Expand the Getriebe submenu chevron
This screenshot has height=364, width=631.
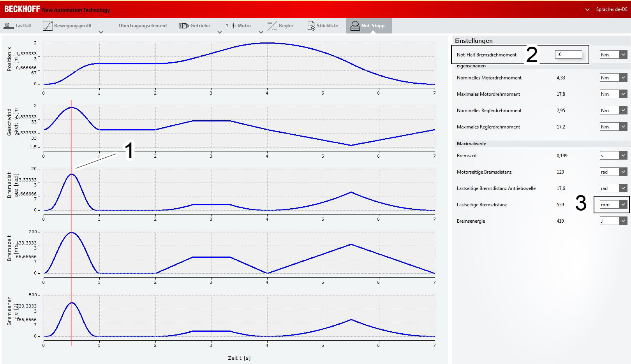point(220,32)
